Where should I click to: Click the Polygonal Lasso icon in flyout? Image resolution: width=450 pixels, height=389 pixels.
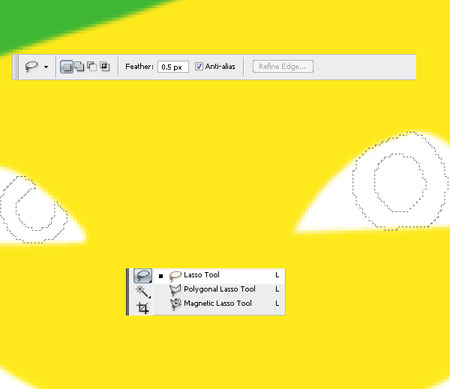[x=175, y=290]
